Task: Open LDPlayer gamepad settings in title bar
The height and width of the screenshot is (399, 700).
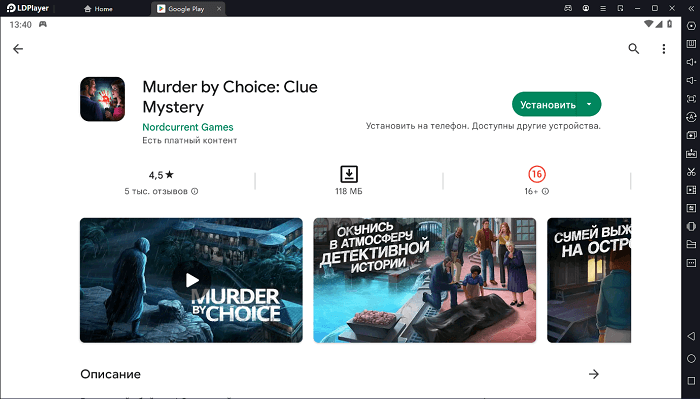Action: 568,8
